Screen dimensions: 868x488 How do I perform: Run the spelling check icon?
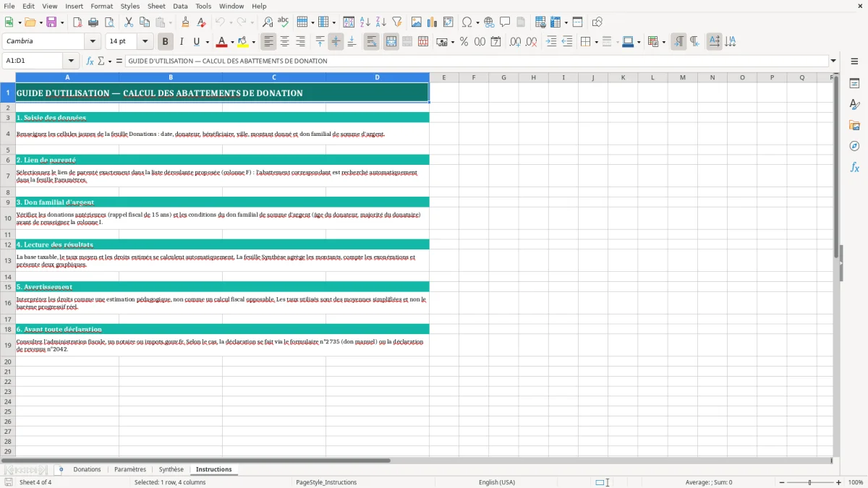coord(283,22)
